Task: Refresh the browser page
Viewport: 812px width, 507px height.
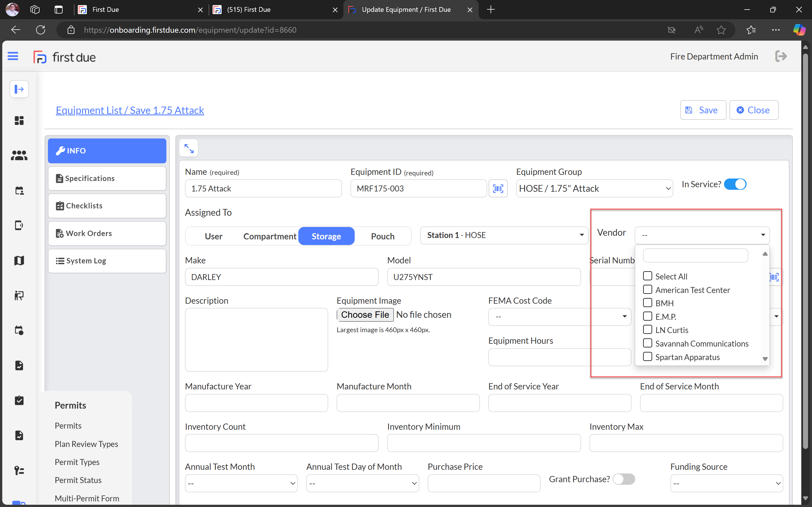Action: click(41, 30)
